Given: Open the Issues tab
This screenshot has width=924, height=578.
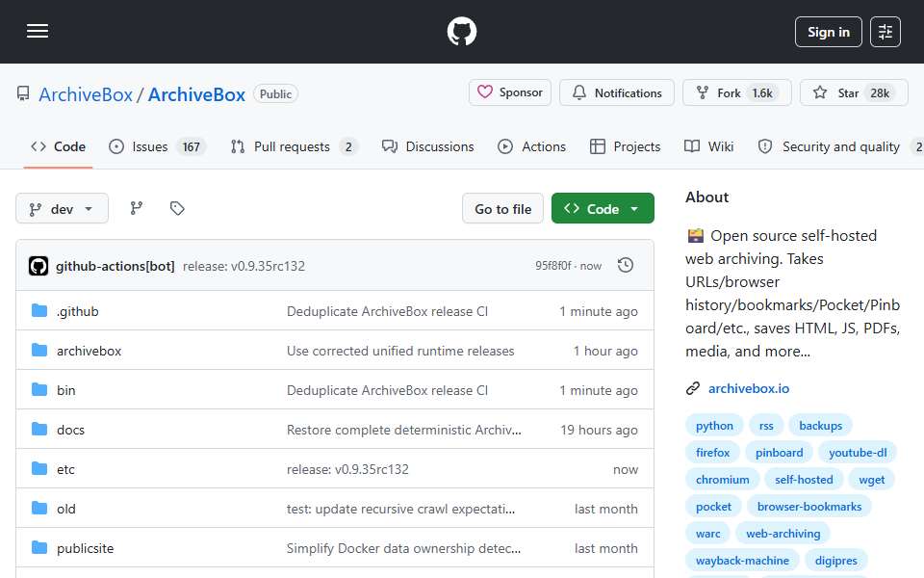Looking at the screenshot, I should [157, 146].
